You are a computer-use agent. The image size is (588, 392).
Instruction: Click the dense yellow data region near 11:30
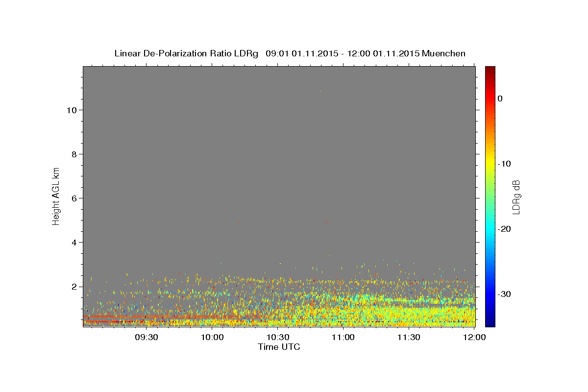click(x=409, y=314)
